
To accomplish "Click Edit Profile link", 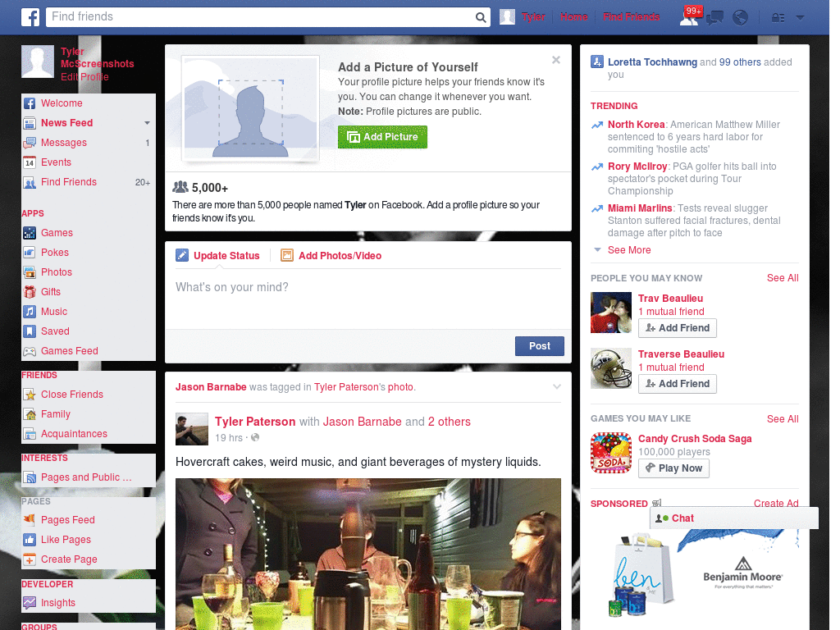I will [84, 76].
